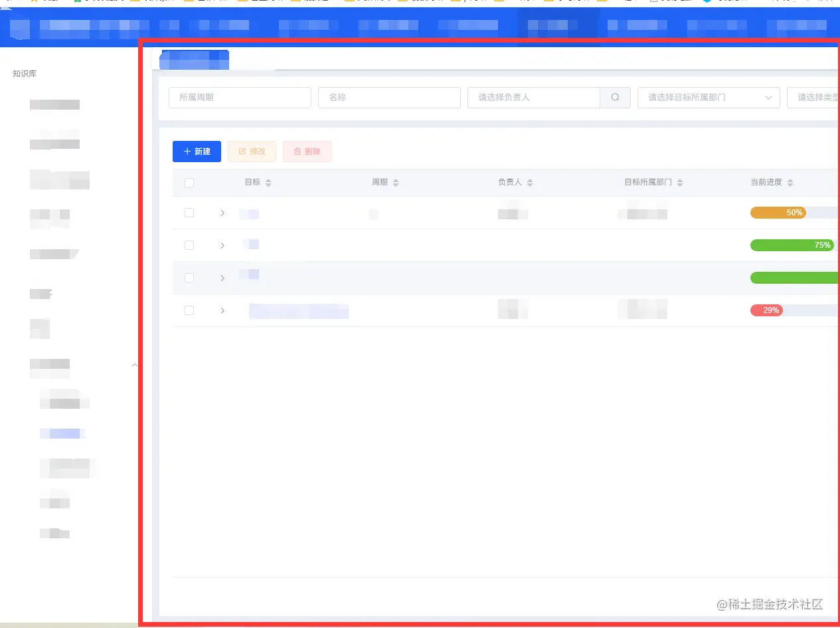840x628 pixels.
Task: Sort by the 周期 column arrows
Action: (396, 183)
